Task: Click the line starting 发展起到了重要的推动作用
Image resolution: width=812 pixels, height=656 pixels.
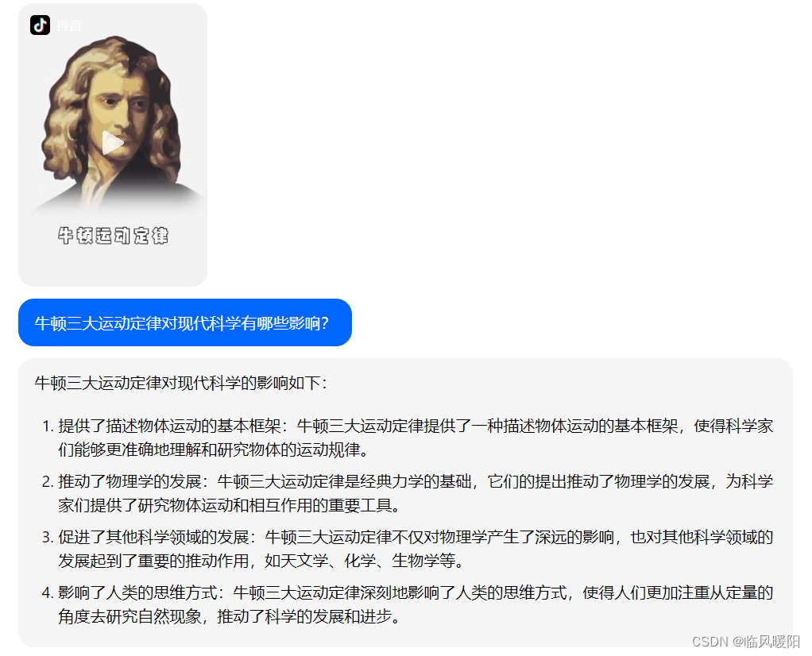Action: (262, 560)
